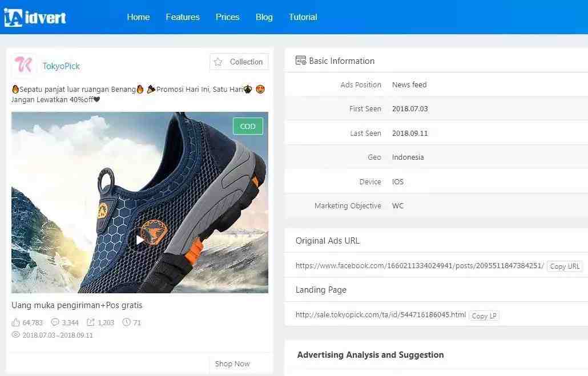Open the Tutorial menu item
588x376 pixels.
click(303, 17)
